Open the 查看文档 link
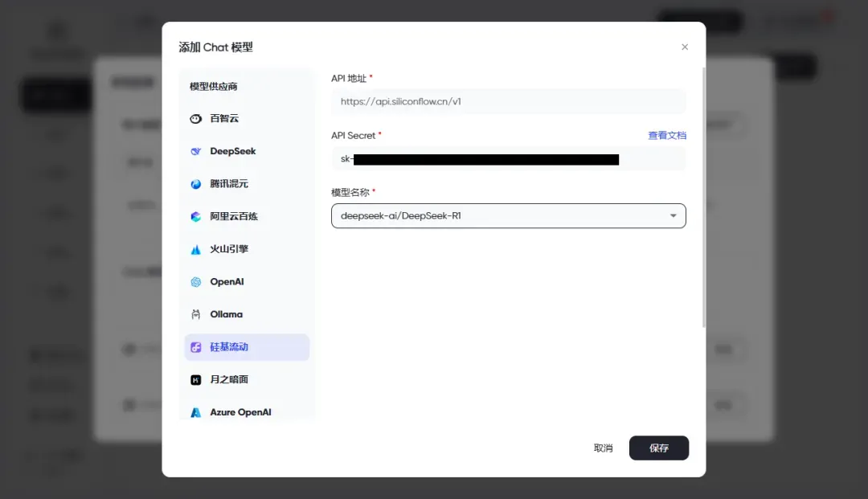The image size is (868, 499). coord(667,136)
